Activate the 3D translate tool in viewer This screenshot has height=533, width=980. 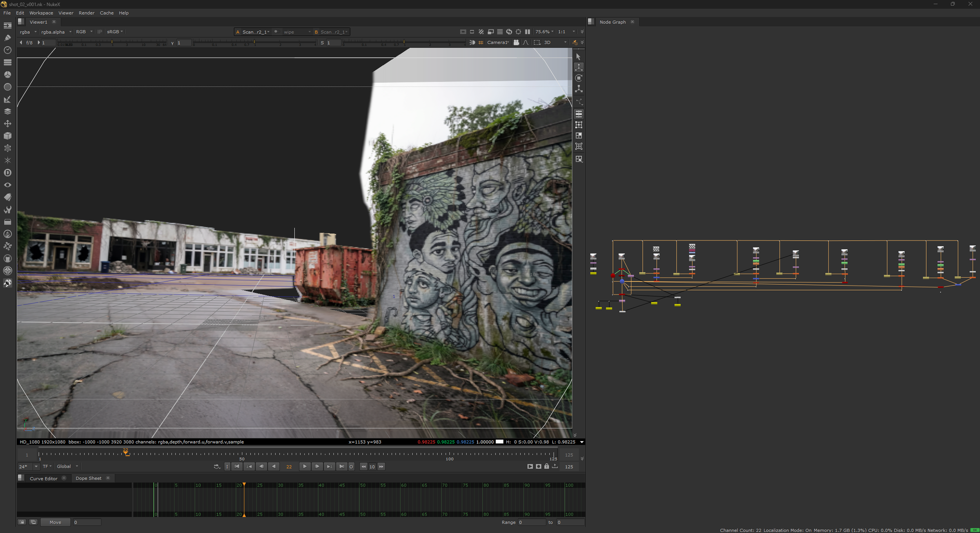(x=579, y=67)
